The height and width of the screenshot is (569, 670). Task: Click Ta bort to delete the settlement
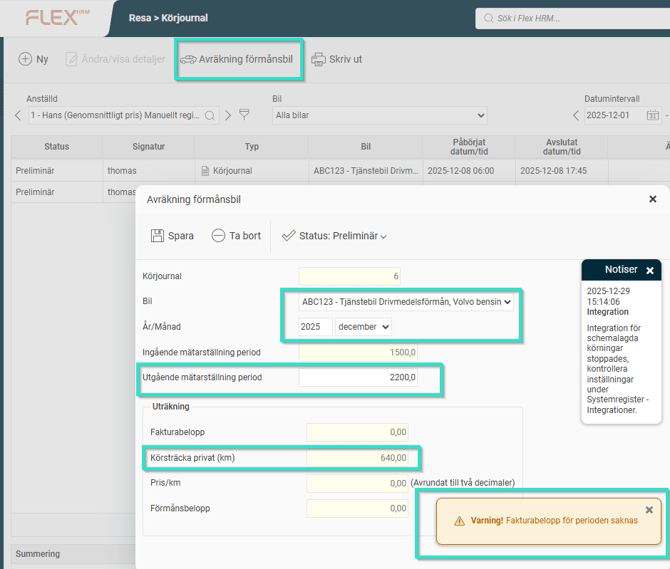(236, 236)
